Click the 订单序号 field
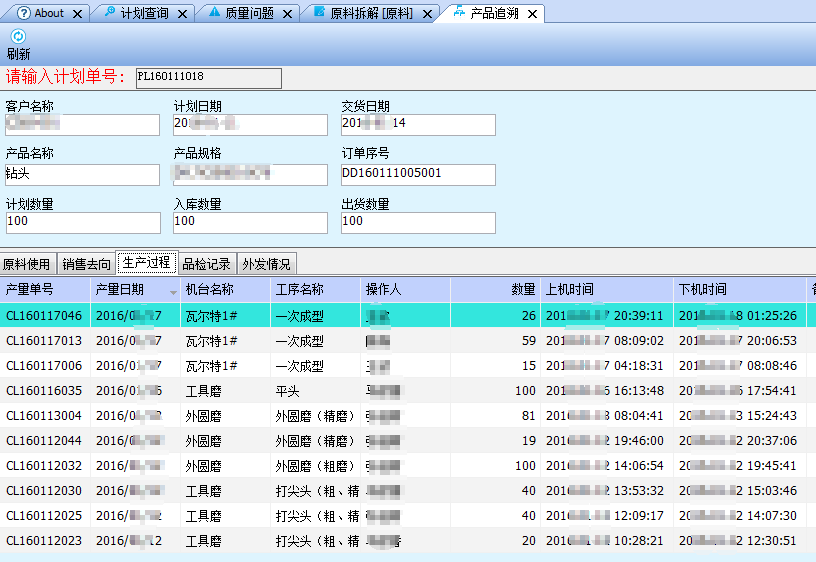The width and height of the screenshot is (816, 562). click(418, 175)
